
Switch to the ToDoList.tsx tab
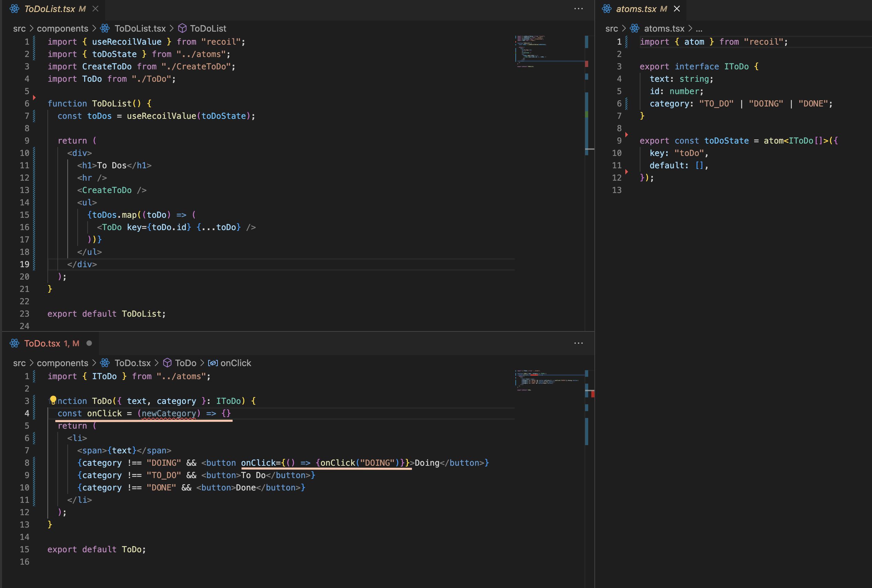coord(49,9)
